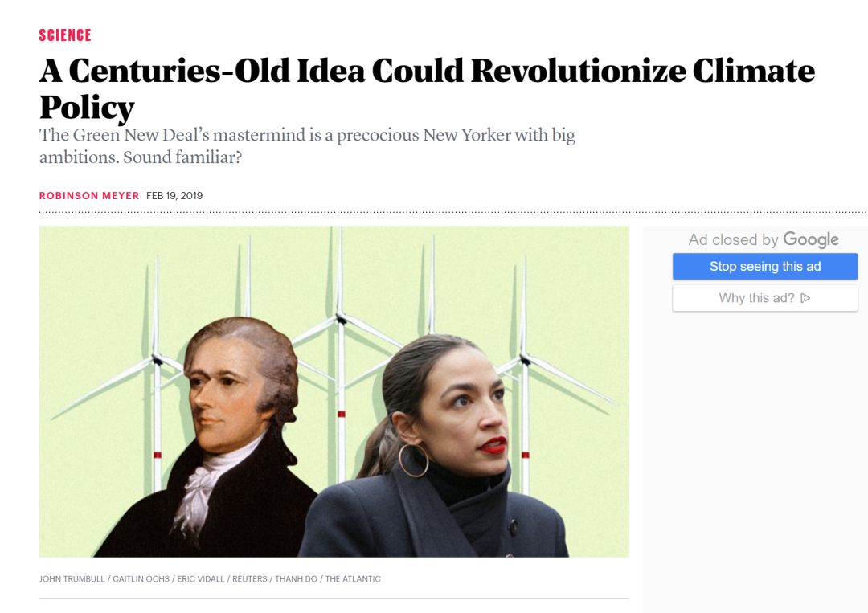This screenshot has width=868, height=613.
Task: Open author Robinson Meyer's page
Action: [x=89, y=196]
